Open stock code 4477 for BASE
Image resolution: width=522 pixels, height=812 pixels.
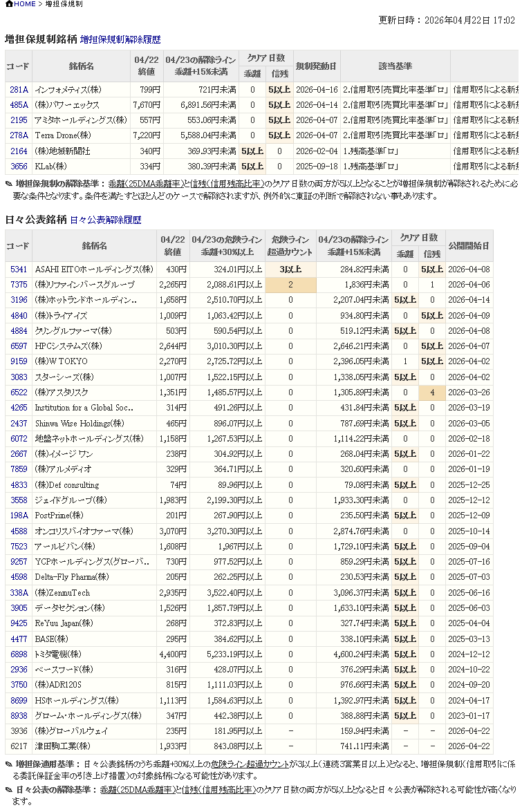click(x=19, y=639)
